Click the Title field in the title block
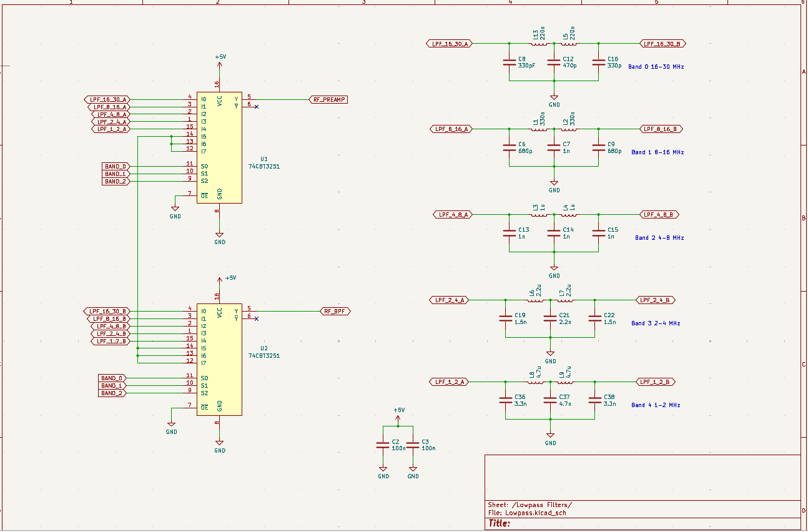Screen dimensions: 808x532 point(500,523)
